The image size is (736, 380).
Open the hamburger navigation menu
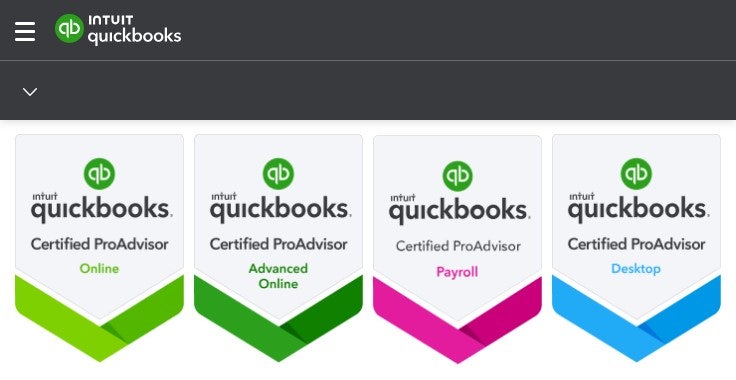(x=25, y=31)
